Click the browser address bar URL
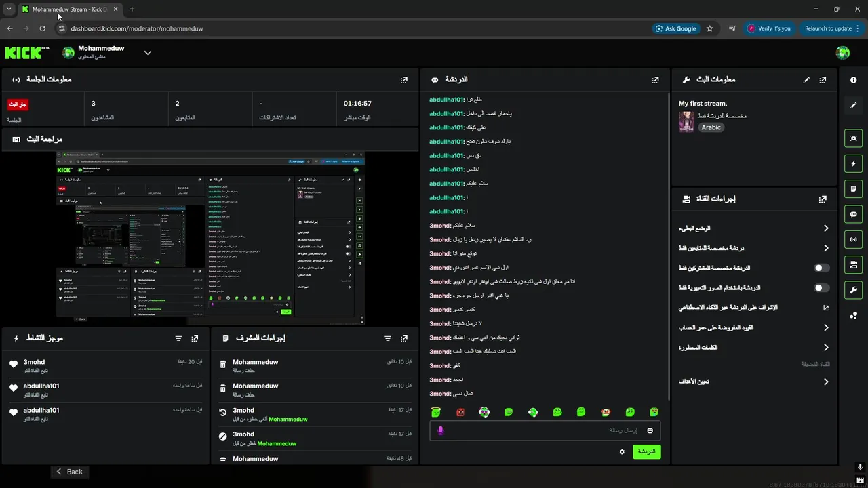 [x=137, y=28]
